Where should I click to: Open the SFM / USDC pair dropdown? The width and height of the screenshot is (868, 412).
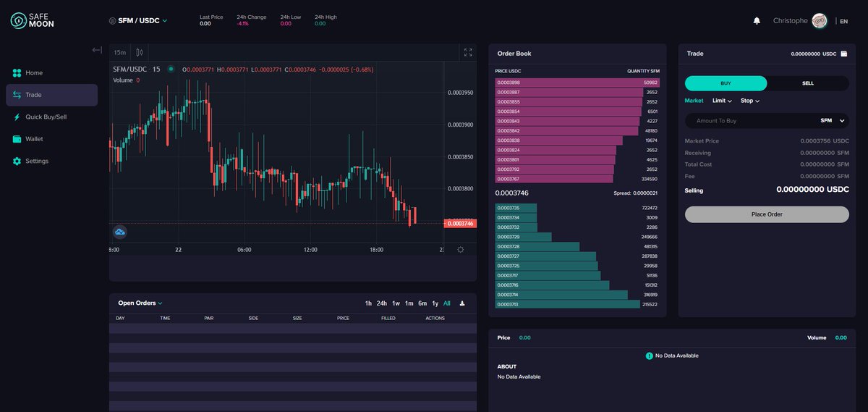point(138,21)
